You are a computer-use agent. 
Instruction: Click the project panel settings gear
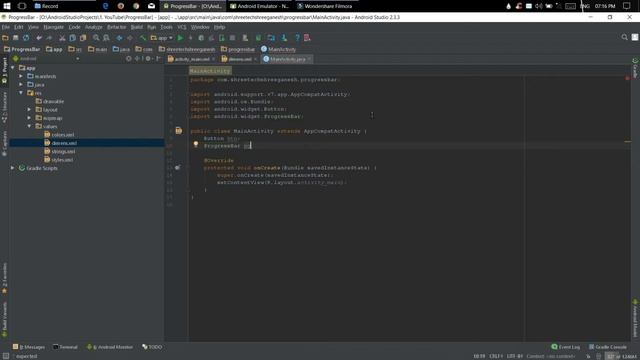click(148, 59)
